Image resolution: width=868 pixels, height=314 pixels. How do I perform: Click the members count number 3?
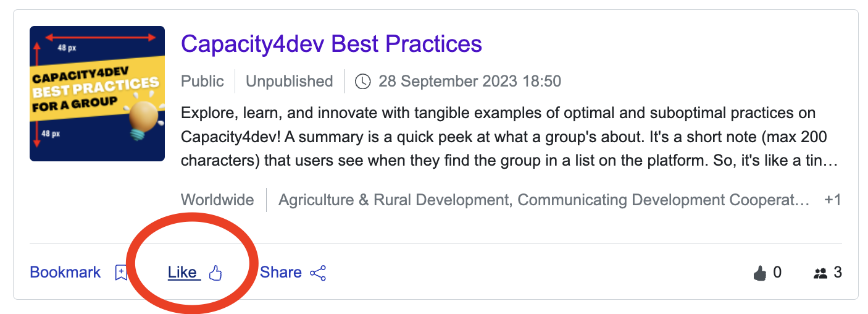[x=837, y=273]
